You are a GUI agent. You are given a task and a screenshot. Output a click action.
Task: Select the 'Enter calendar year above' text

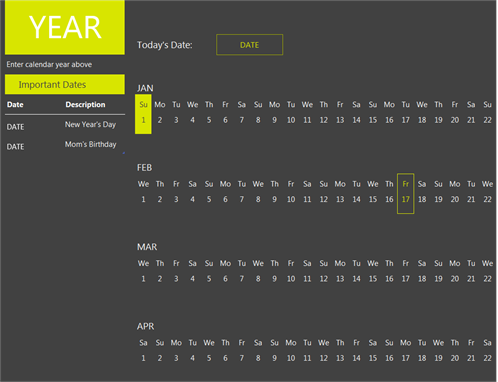click(49, 64)
